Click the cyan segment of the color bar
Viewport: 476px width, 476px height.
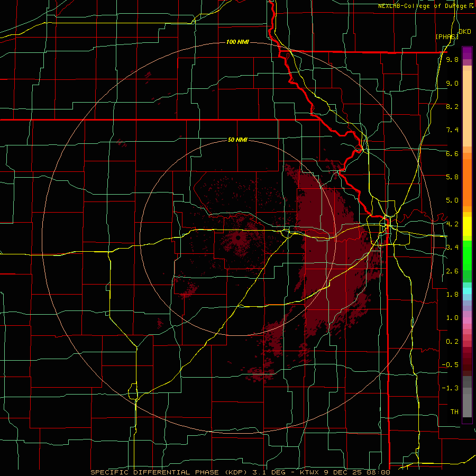pyautogui.click(x=467, y=291)
